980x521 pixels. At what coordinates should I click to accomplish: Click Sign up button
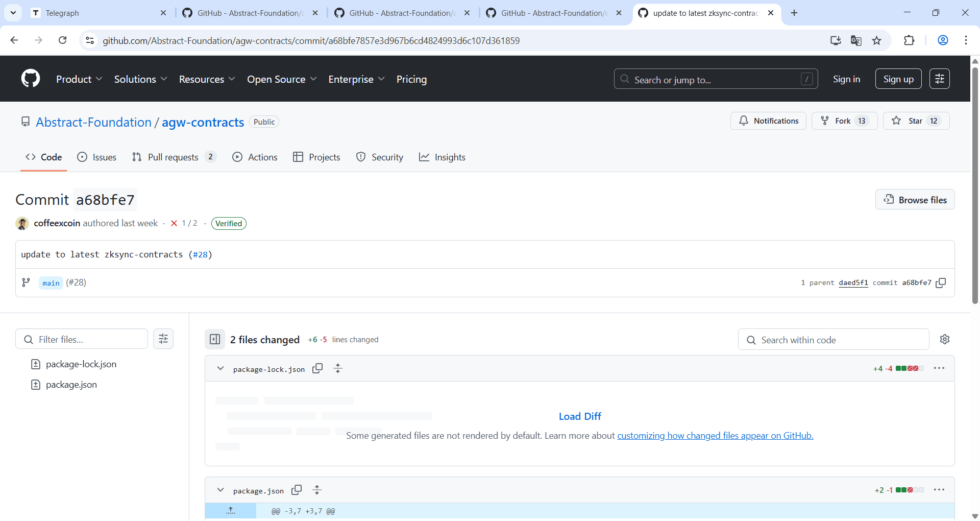pyautogui.click(x=898, y=79)
